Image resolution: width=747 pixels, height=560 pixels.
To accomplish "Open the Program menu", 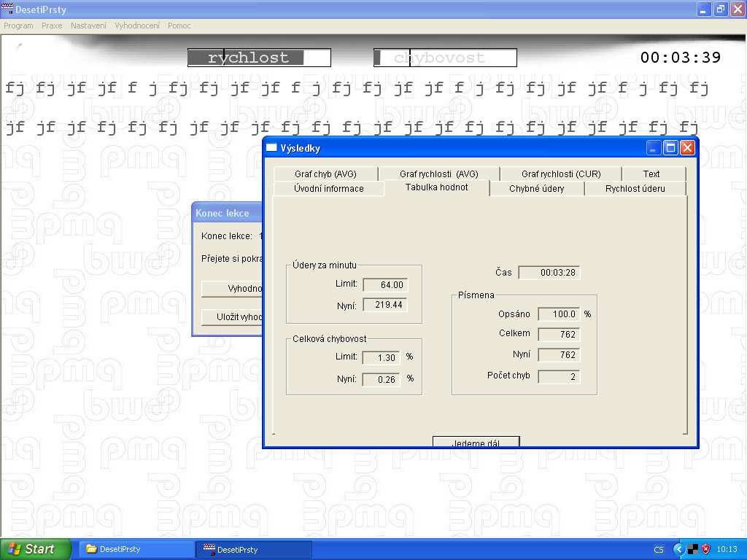I will coord(18,26).
